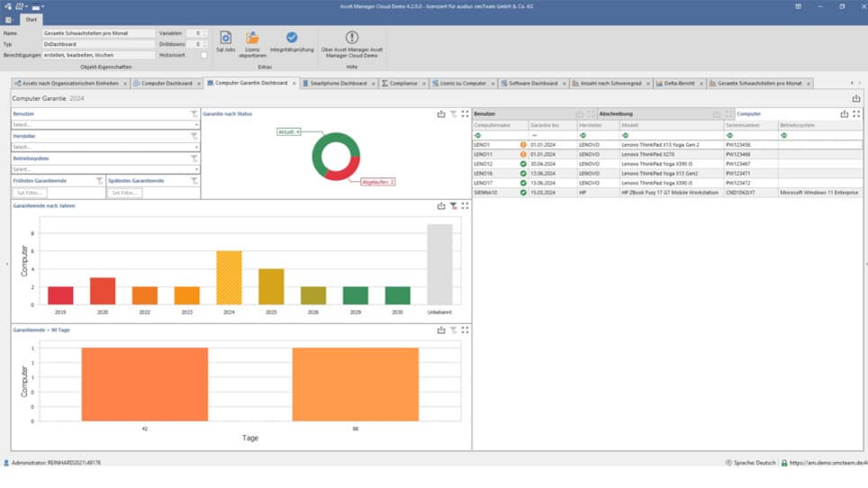Export the Garantieende nach Jahren chart
This screenshot has width=868, height=488.
click(x=441, y=206)
